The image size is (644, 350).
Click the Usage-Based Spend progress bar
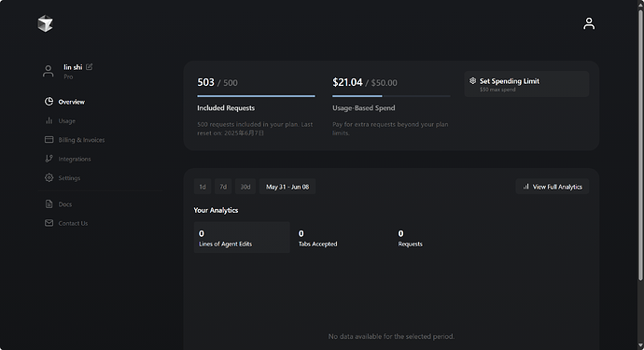point(391,96)
